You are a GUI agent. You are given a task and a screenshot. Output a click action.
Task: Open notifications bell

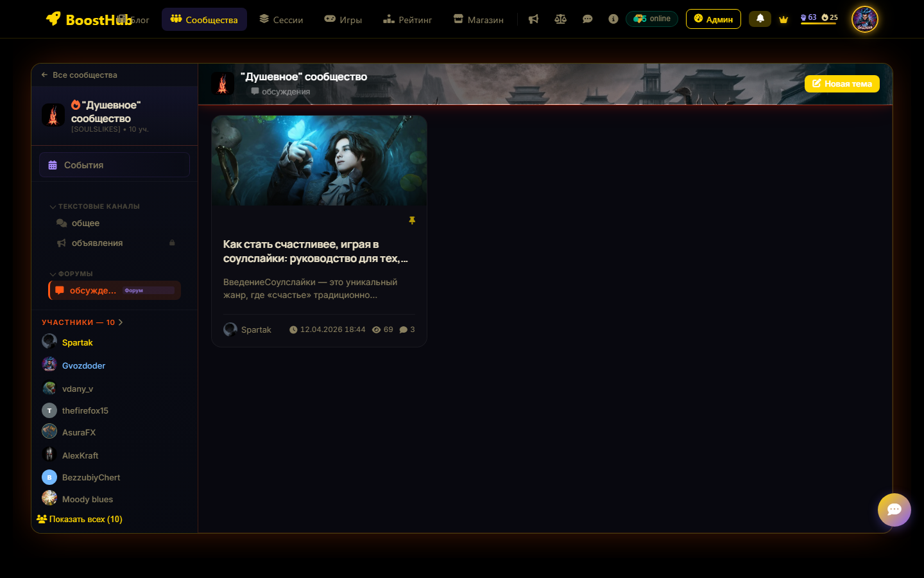click(x=760, y=19)
